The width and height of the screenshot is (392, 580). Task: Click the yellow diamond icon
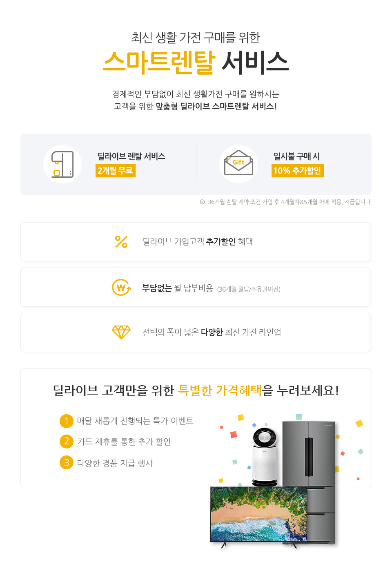[x=121, y=332]
